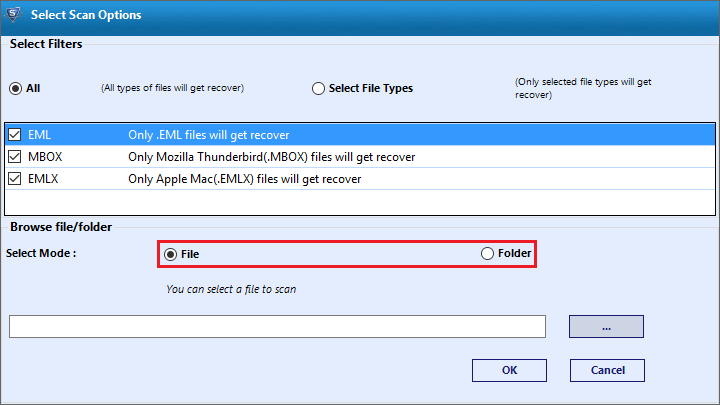Uncheck the EML file type checkbox
Screen dimensions: 720x405
[15, 135]
